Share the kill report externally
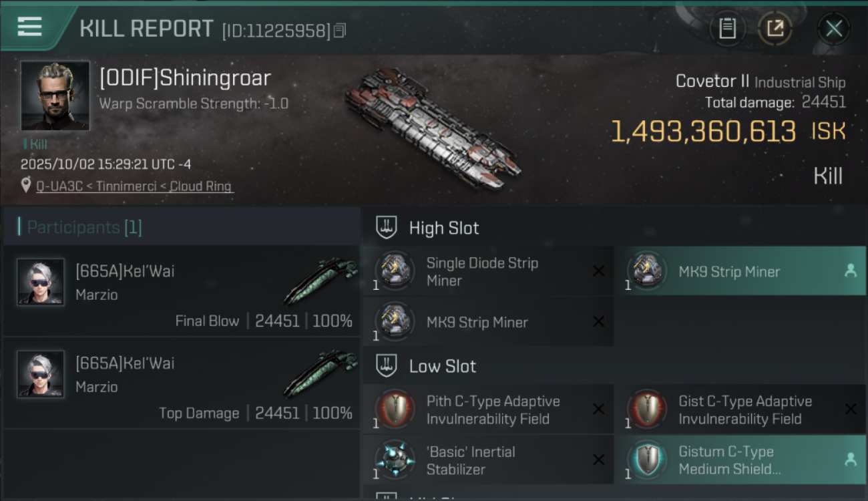Viewport: 868px width, 501px height. (775, 28)
